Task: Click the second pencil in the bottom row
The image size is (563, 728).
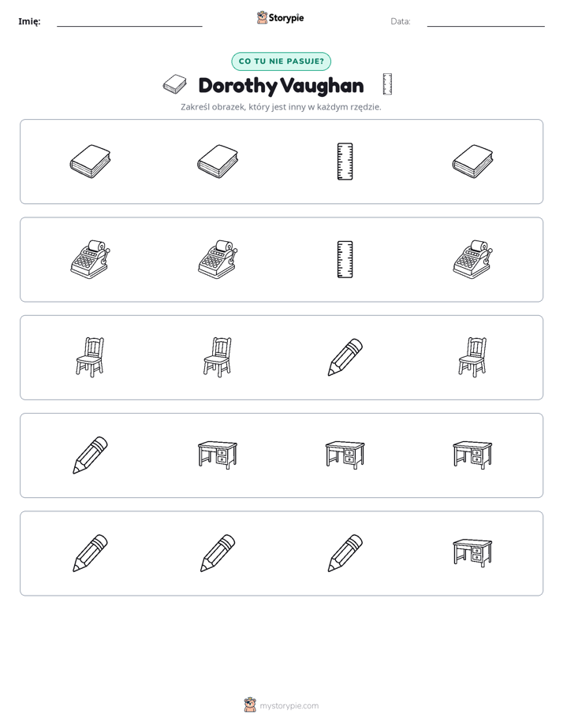Action: pyautogui.click(x=218, y=553)
